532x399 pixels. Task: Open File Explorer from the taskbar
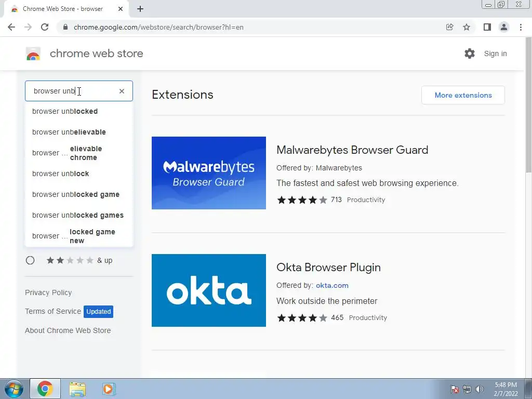tap(77, 389)
